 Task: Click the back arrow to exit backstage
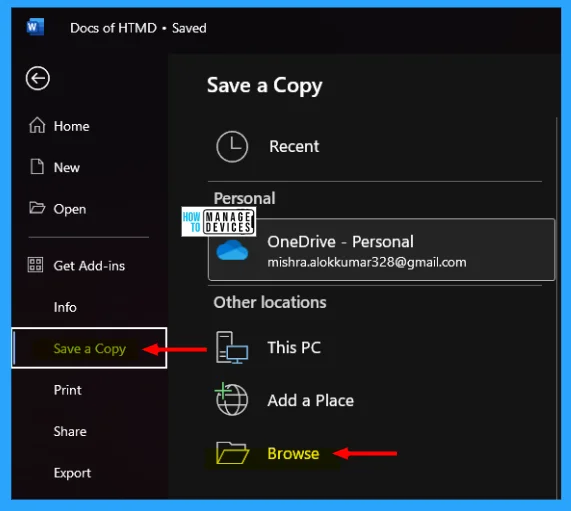(x=38, y=78)
